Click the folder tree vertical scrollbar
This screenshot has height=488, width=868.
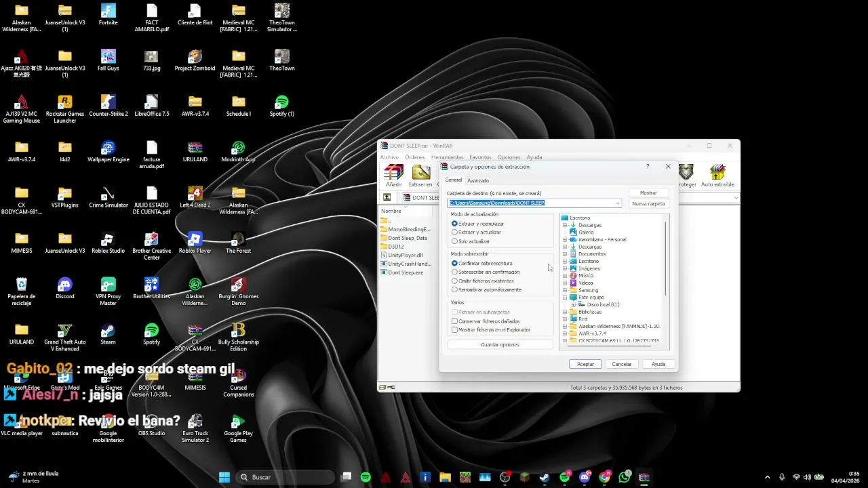point(666,258)
